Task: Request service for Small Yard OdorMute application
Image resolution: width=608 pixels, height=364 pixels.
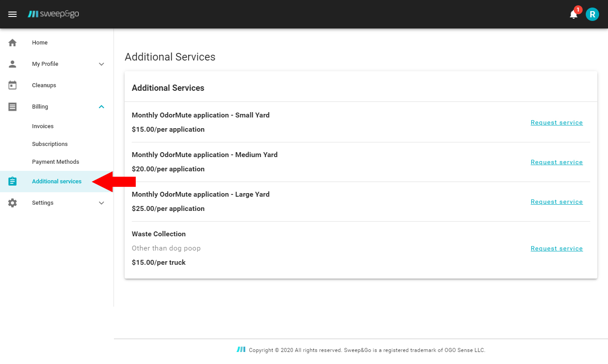Action: coord(556,122)
